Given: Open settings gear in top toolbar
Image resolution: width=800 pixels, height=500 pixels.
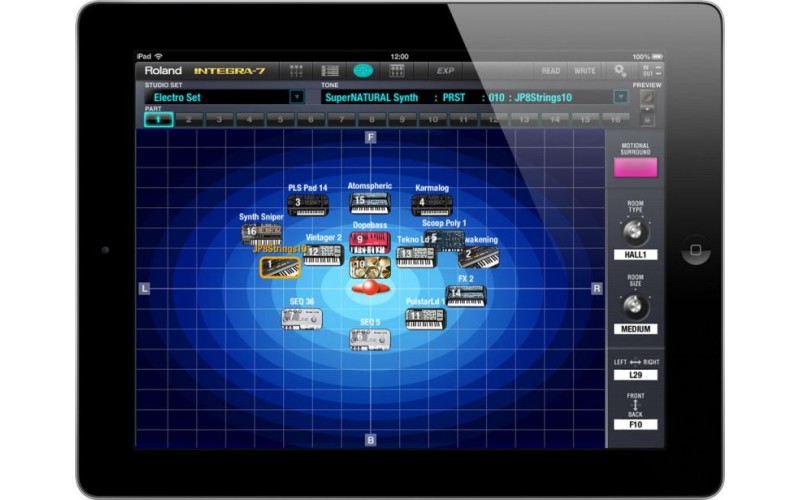Looking at the screenshot, I should [x=620, y=71].
